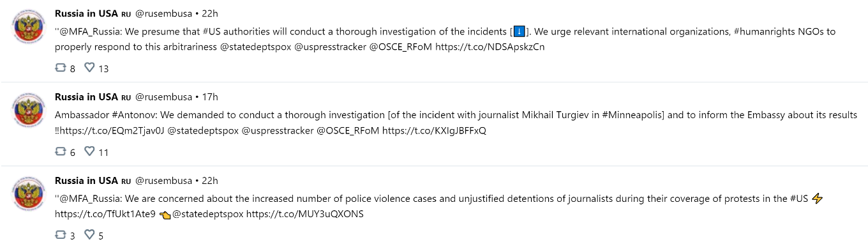Open link https://t.co/KXIgJBFFxQ

point(434,130)
